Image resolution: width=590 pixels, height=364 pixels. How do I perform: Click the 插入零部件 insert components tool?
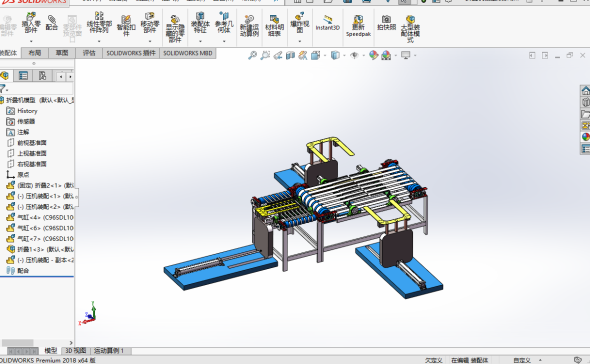point(31,23)
